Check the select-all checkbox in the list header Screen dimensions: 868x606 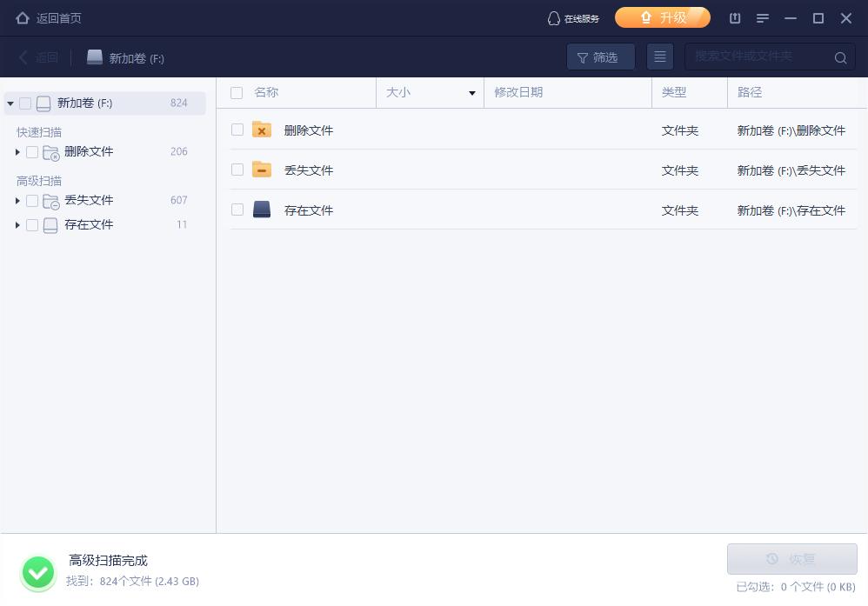pos(237,92)
